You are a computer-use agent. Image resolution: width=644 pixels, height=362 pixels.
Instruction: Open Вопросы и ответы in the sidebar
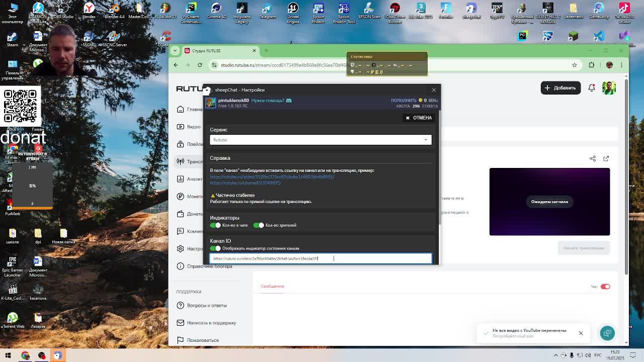(x=201, y=306)
